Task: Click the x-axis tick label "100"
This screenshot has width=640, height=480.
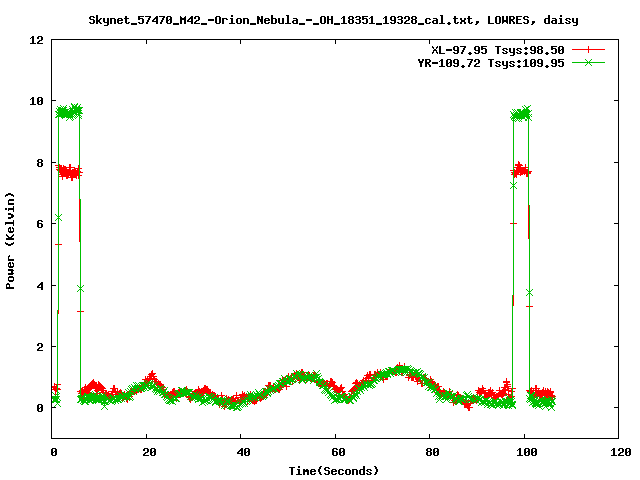Action: (x=527, y=452)
